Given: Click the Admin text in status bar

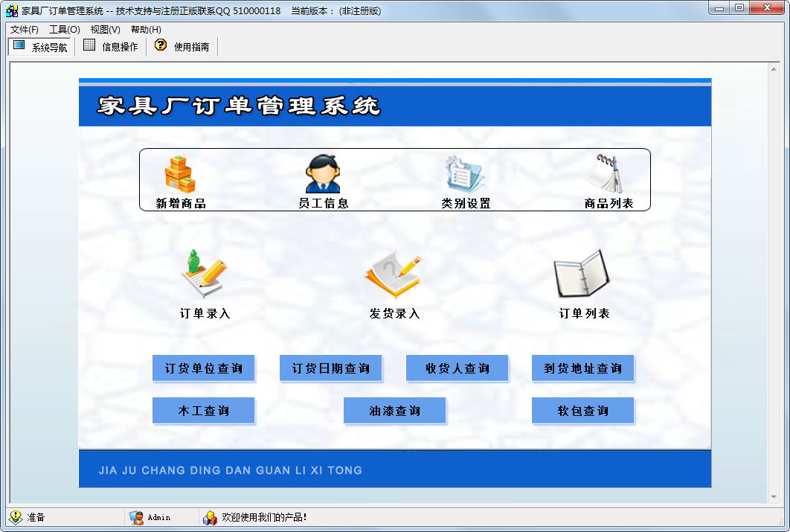Looking at the screenshot, I should coord(159,517).
